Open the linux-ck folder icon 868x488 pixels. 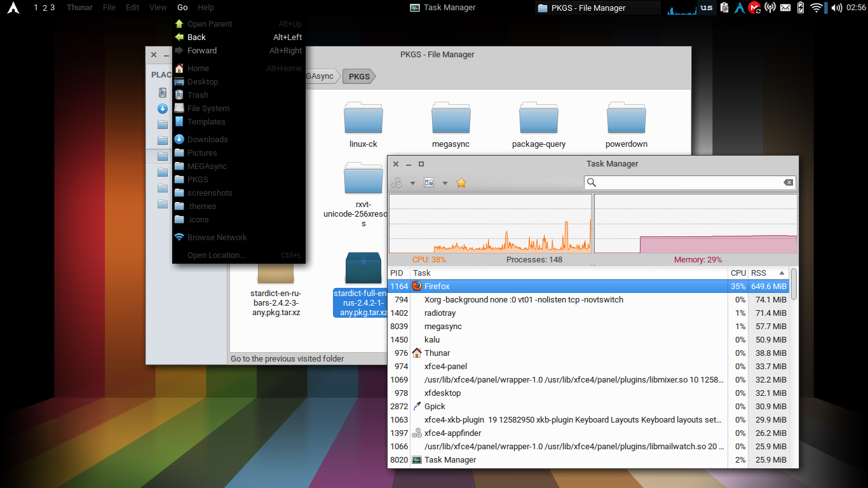pos(363,118)
